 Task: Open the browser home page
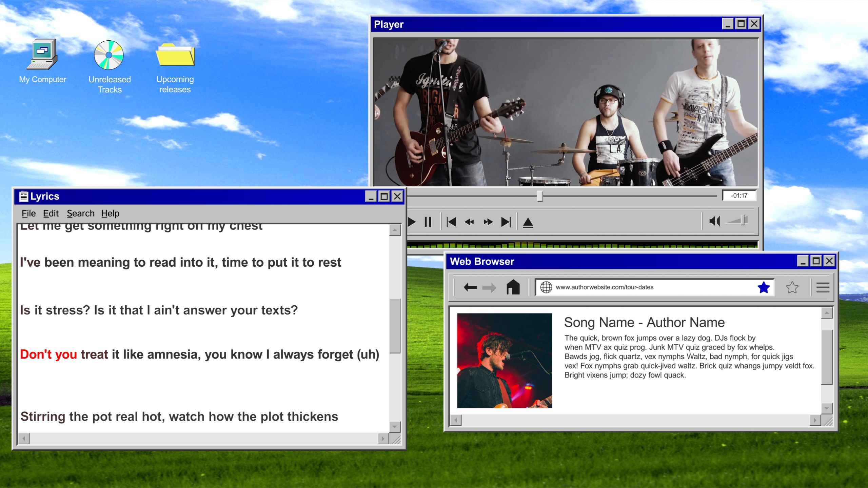tap(513, 287)
